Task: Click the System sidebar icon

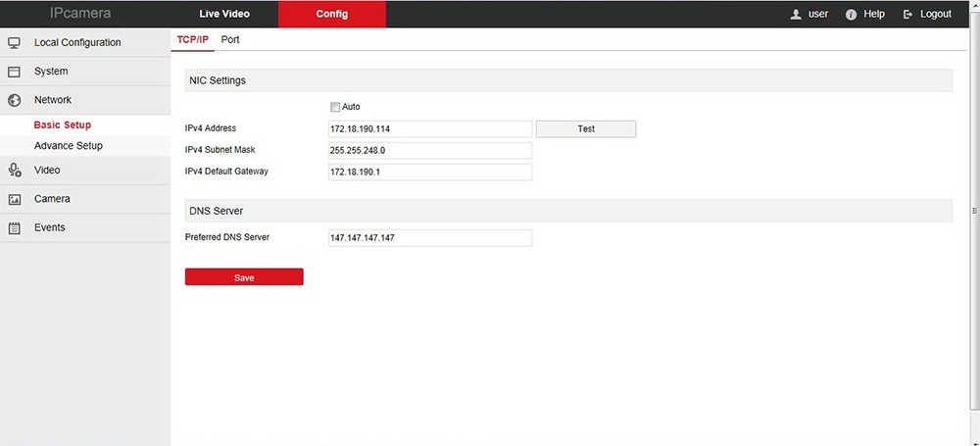Action: [x=15, y=72]
